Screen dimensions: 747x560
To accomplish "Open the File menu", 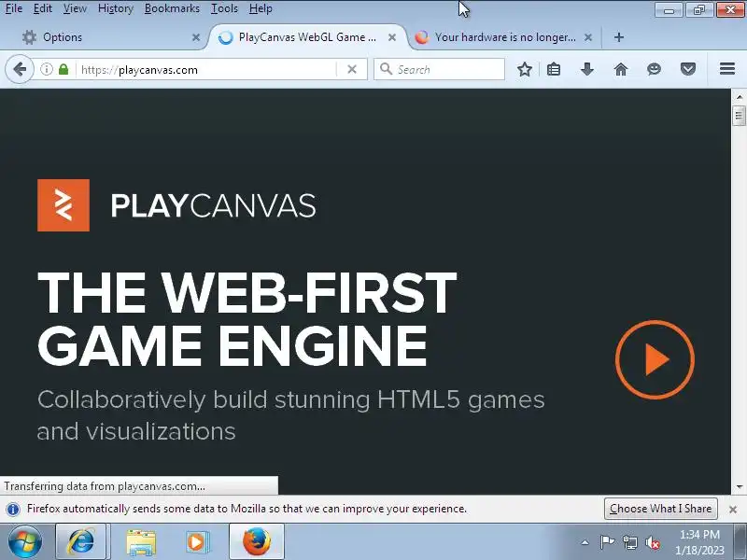I will pos(14,8).
